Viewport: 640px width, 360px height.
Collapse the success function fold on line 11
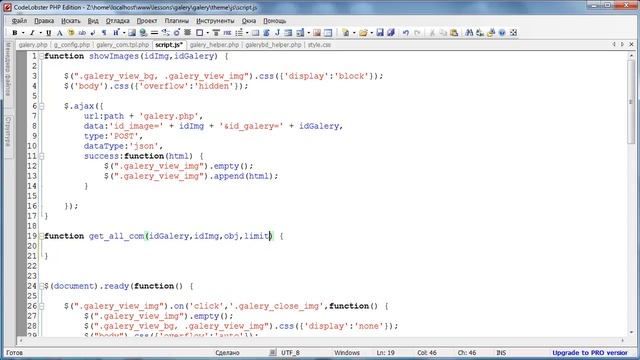(41, 156)
